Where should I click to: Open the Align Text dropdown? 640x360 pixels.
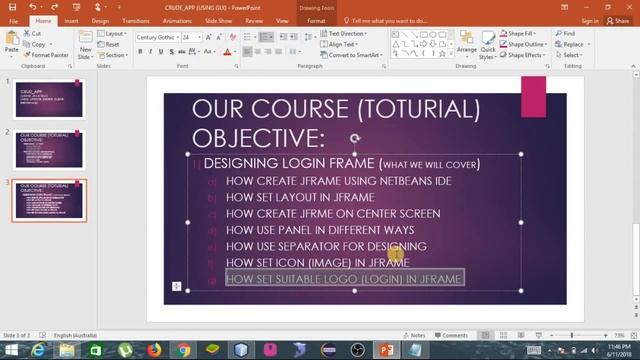tap(339, 44)
